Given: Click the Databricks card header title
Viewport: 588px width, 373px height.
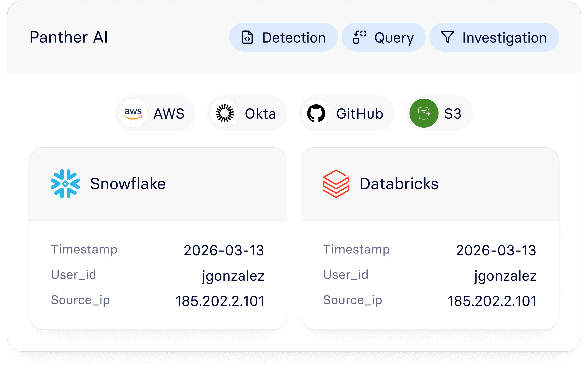Looking at the screenshot, I should point(399,184).
